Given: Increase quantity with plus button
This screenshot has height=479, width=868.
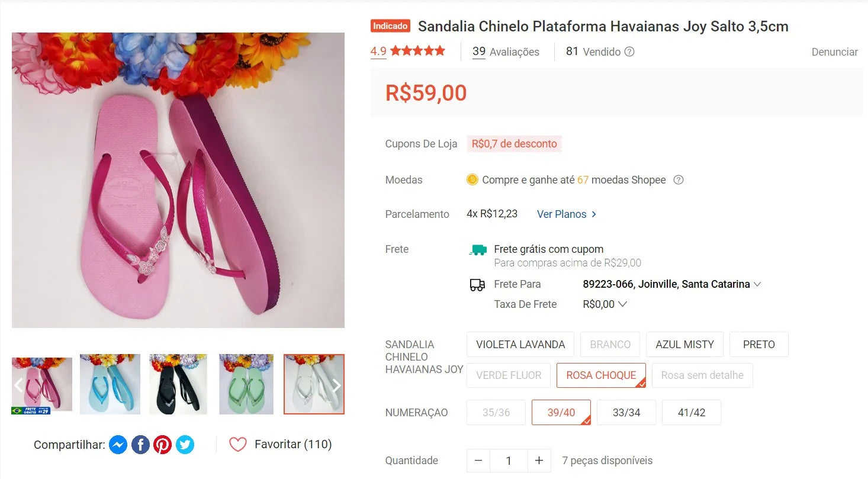Looking at the screenshot, I should click(x=539, y=461).
